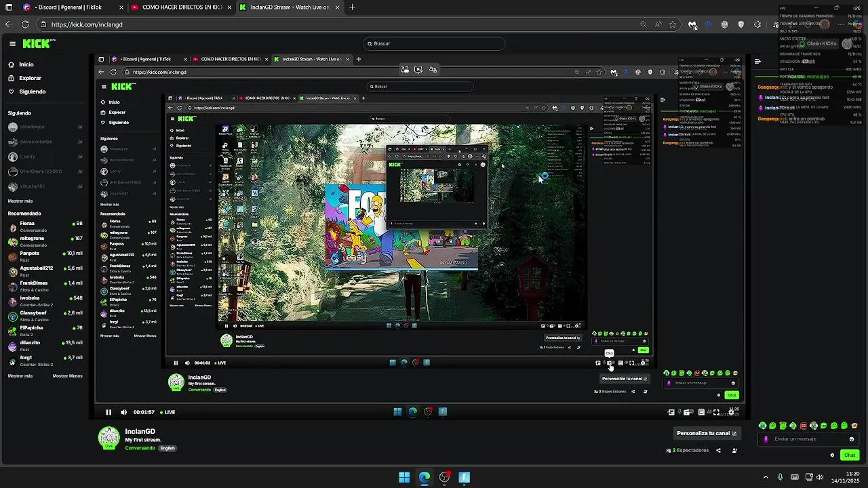Mute the outermost stream player volume

pyautogui.click(x=123, y=412)
